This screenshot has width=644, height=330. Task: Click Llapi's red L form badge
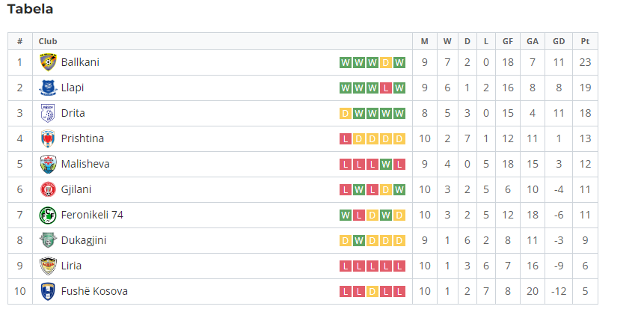(386, 88)
